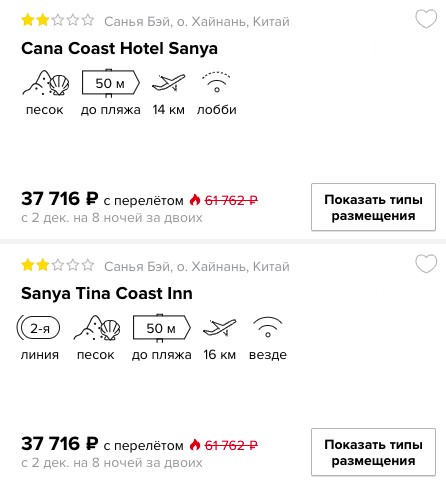Favorite Sanya Tina Coast Inn with heart
This screenshot has height=482, width=446.
[x=426, y=264]
